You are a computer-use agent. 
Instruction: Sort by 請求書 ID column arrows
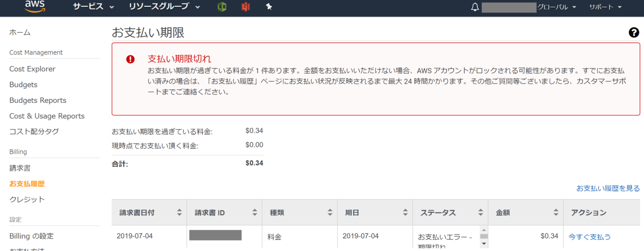[255, 213]
